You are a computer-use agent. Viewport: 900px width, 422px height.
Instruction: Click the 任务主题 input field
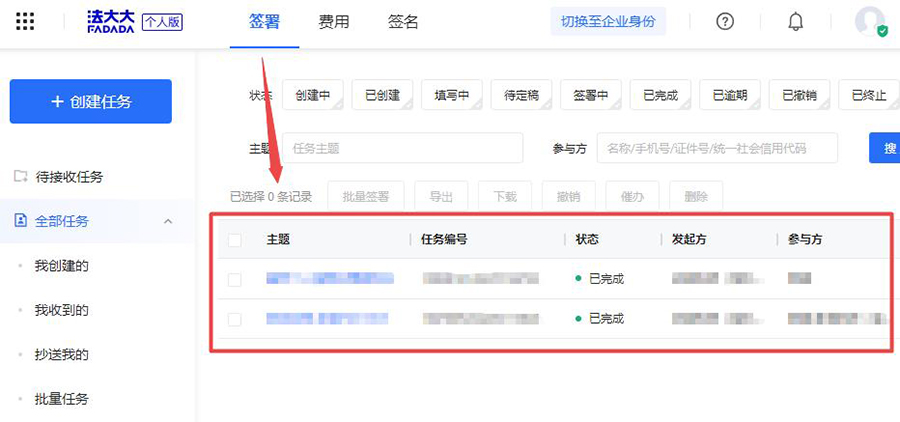[x=403, y=148]
